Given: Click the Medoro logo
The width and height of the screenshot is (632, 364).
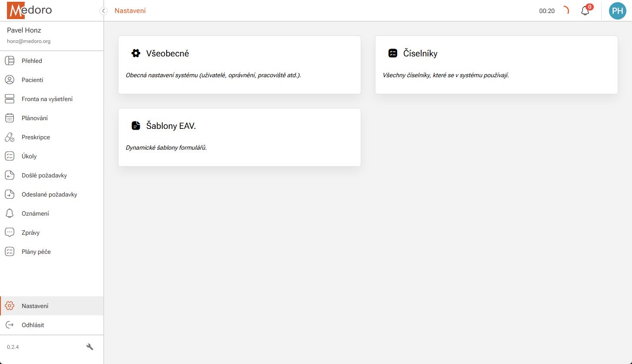Looking at the screenshot, I should pos(28,10).
